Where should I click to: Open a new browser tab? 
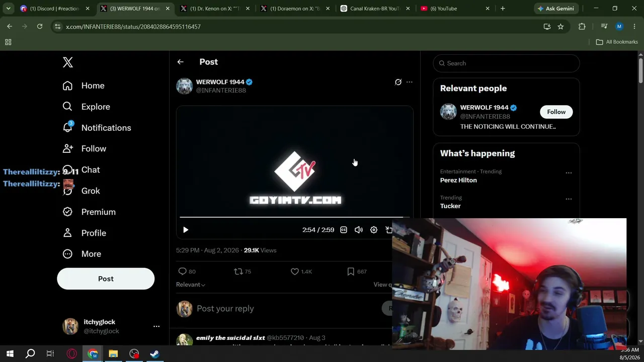pos(503,9)
